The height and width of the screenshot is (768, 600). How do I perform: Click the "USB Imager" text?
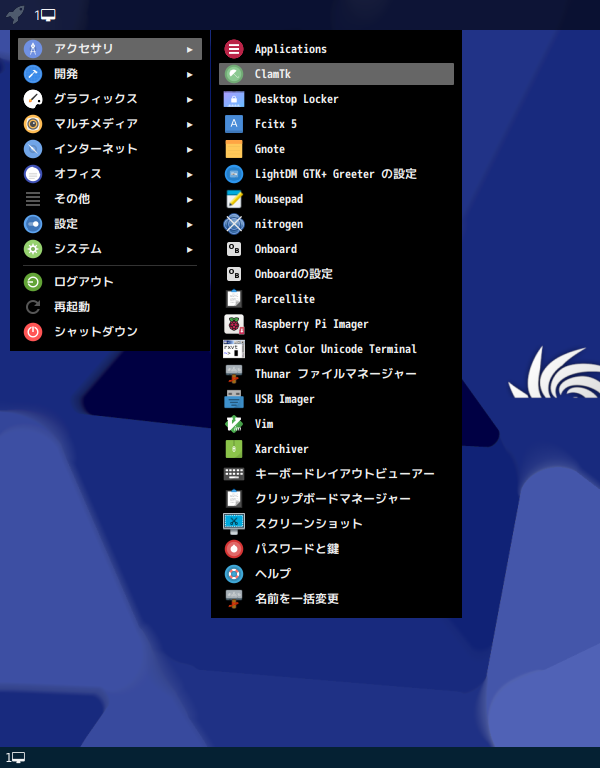coord(285,399)
